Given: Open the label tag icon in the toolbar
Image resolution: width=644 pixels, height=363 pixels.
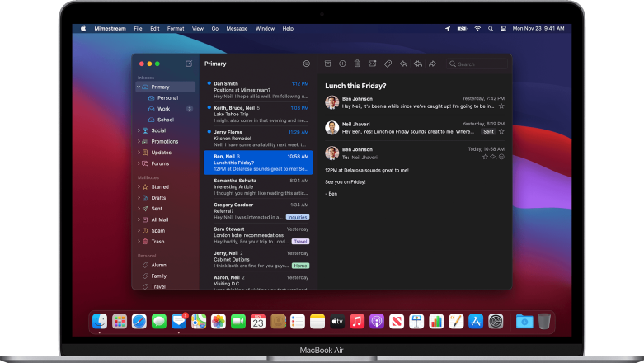Looking at the screenshot, I should 388,64.
